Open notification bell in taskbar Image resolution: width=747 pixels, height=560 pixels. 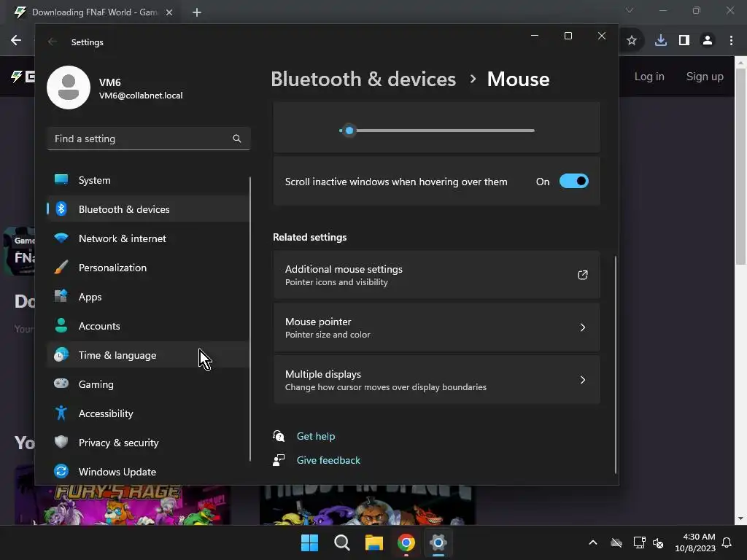tap(727, 542)
